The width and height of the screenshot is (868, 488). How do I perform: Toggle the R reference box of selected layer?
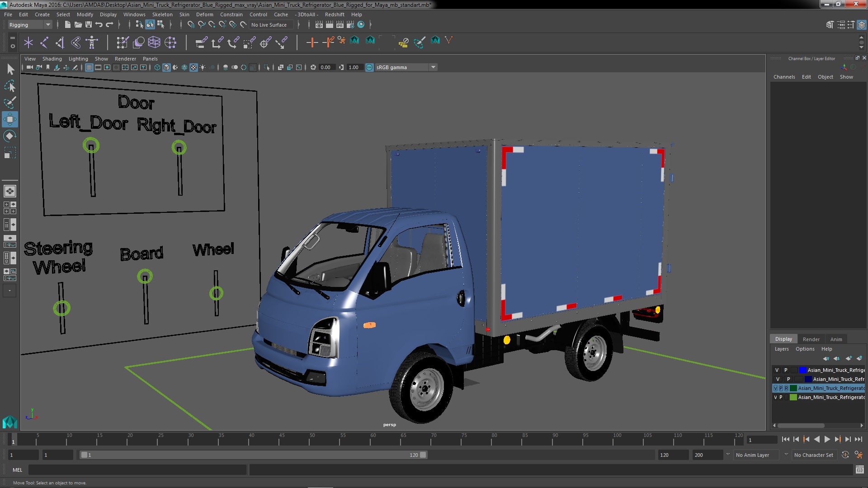click(x=786, y=388)
